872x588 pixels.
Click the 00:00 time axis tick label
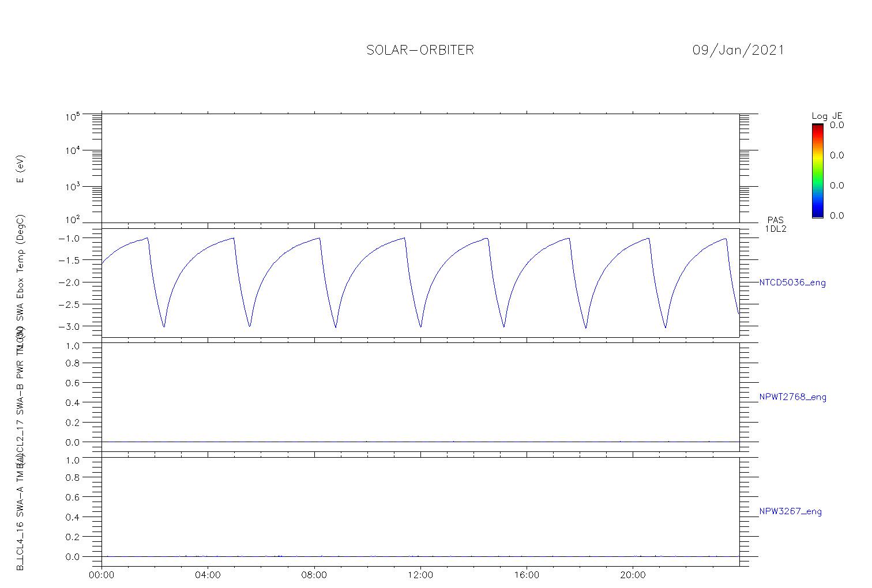click(x=102, y=575)
